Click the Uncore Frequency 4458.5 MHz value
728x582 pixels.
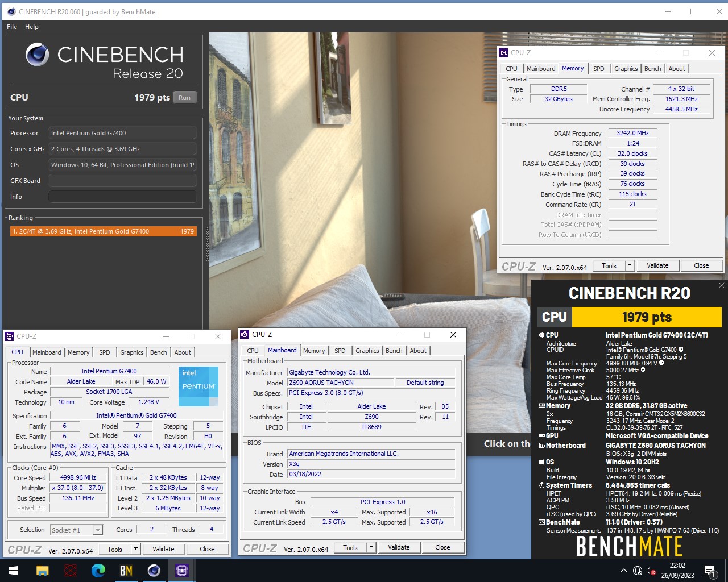click(681, 109)
